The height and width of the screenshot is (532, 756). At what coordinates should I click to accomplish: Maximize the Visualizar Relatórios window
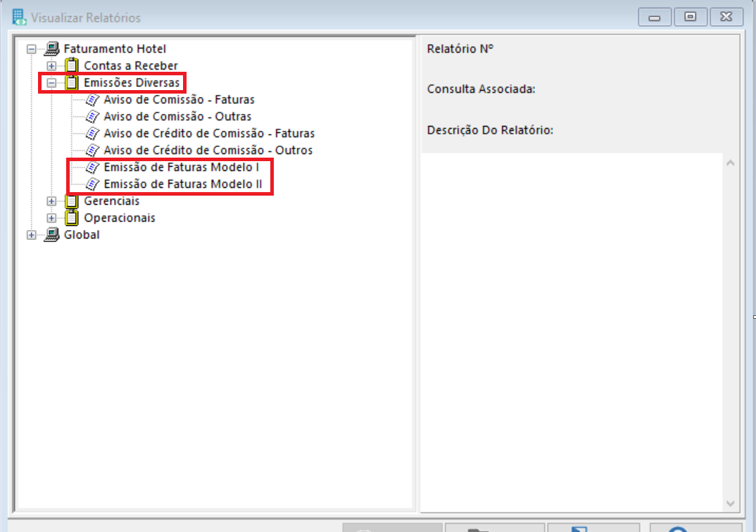[691, 18]
